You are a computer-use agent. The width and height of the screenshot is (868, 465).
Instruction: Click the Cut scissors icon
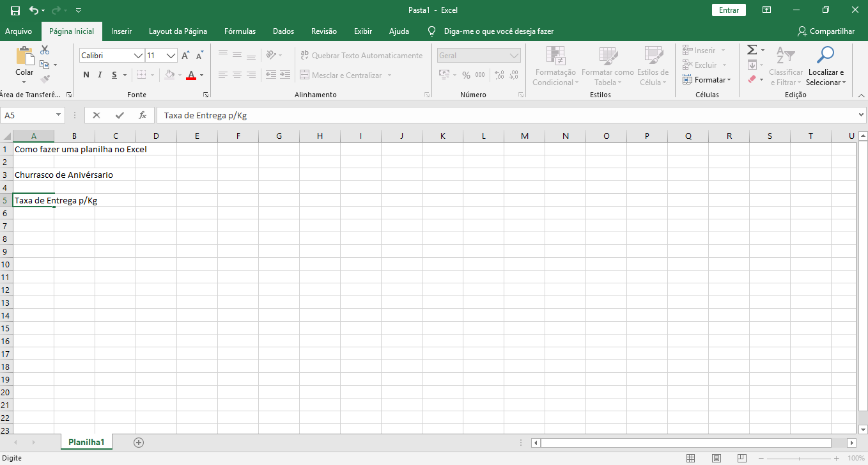(45, 50)
